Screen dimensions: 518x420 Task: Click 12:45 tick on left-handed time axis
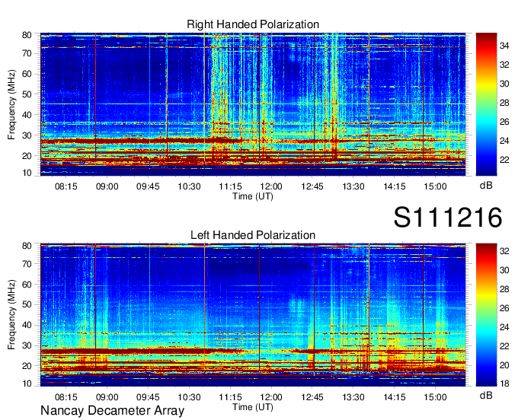click(312, 397)
